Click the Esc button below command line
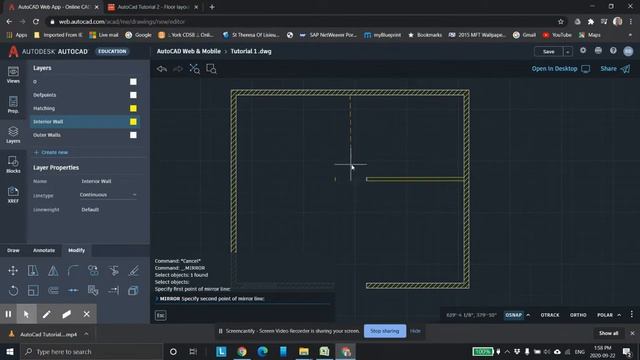Viewport: 640px width, 360px height. point(160,315)
